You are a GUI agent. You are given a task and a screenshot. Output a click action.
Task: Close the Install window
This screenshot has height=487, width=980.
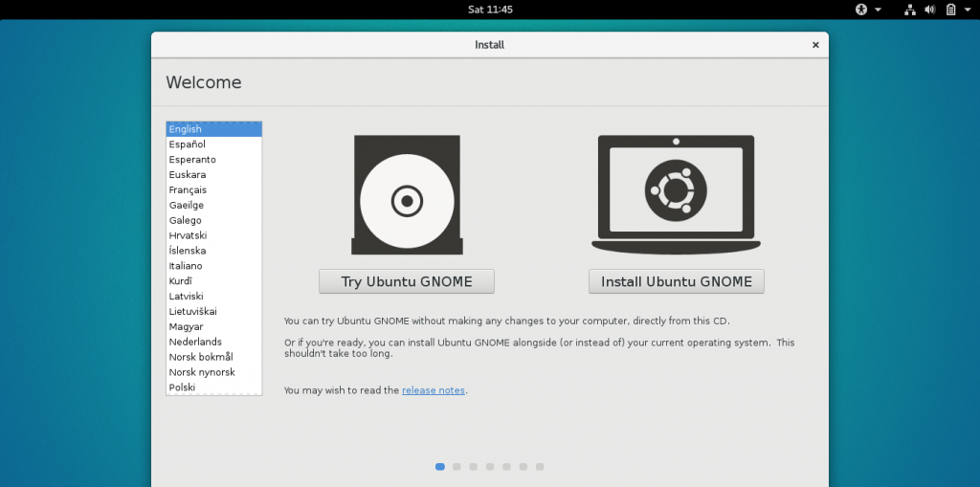point(815,45)
